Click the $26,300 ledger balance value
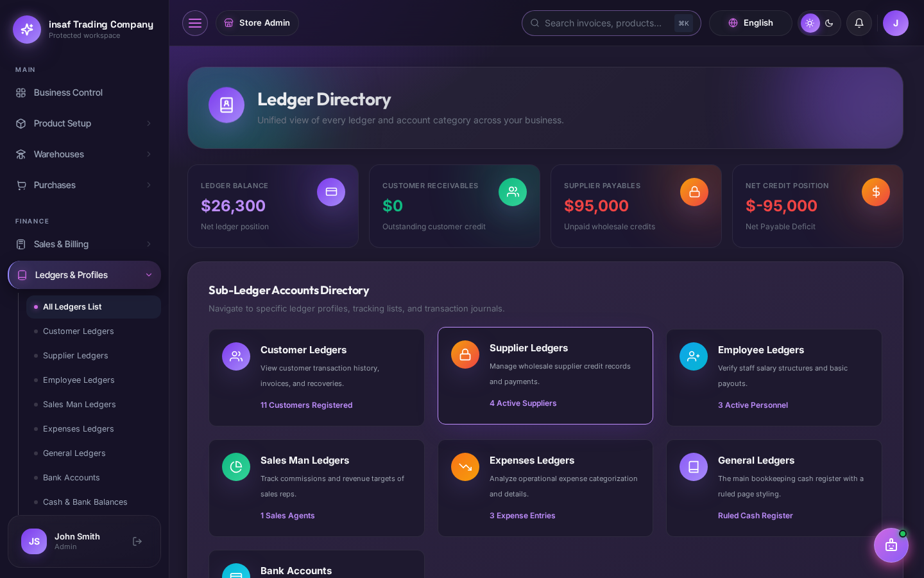 pos(233,206)
